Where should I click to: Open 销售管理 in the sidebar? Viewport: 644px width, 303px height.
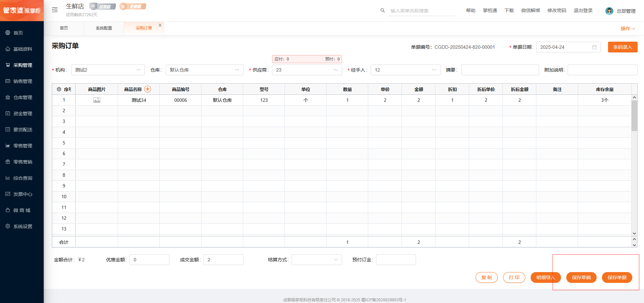coord(22,81)
